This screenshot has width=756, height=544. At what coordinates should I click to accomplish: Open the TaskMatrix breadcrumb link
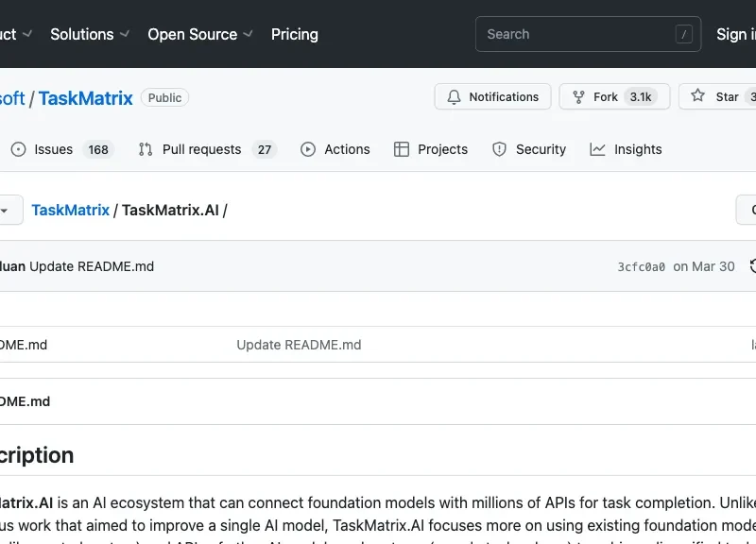pos(70,210)
